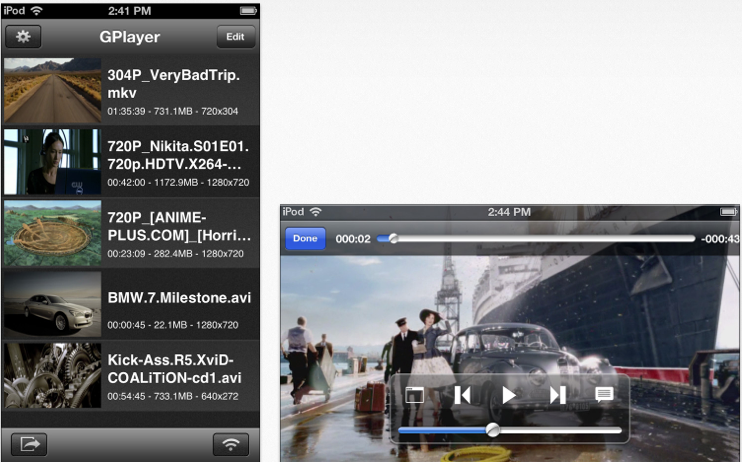Open the Wi-Fi transfer icon at bottom right
This screenshot has width=742, height=462.
[231, 444]
